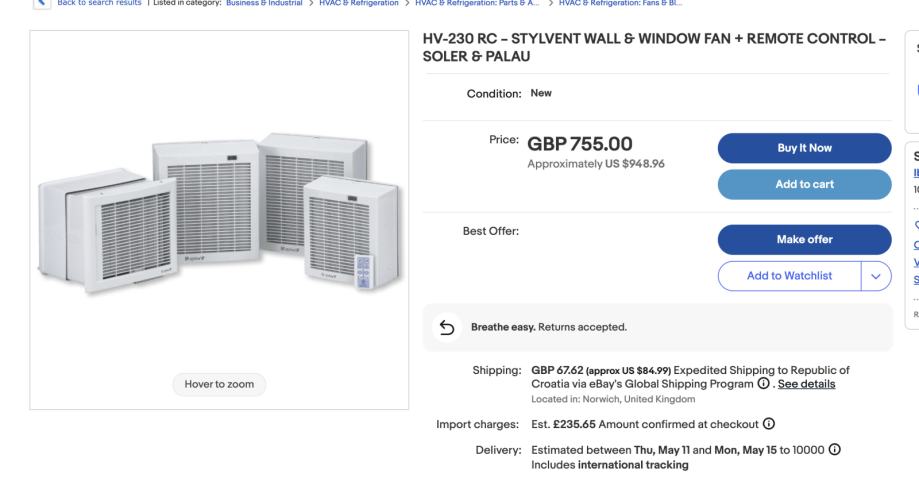Click the Hover to zoom label

pos(219,383)
